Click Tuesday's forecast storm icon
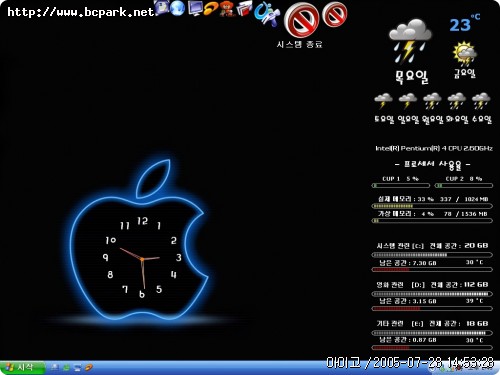The height and width of the screenshot is (375, 500). [x=456, y=101]
